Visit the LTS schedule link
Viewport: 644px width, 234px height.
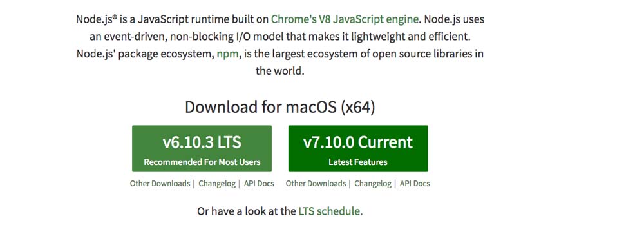(x=330, y=211)
